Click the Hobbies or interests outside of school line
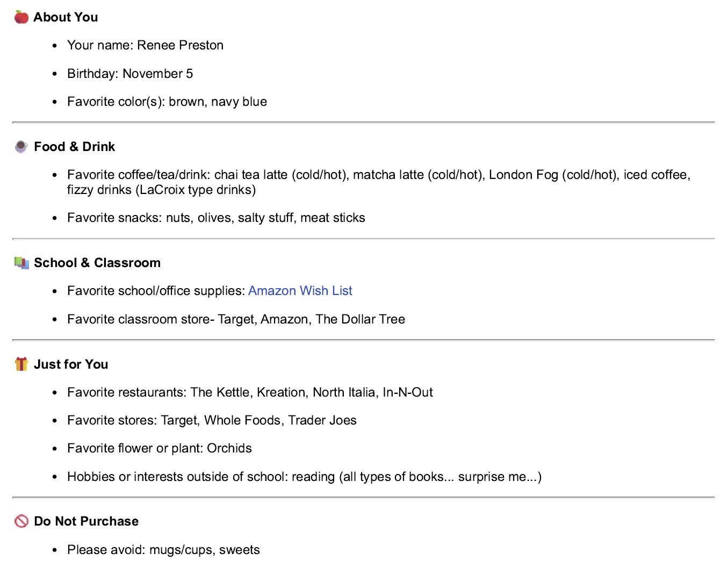728x575 pixels. [x=304, y=477]
